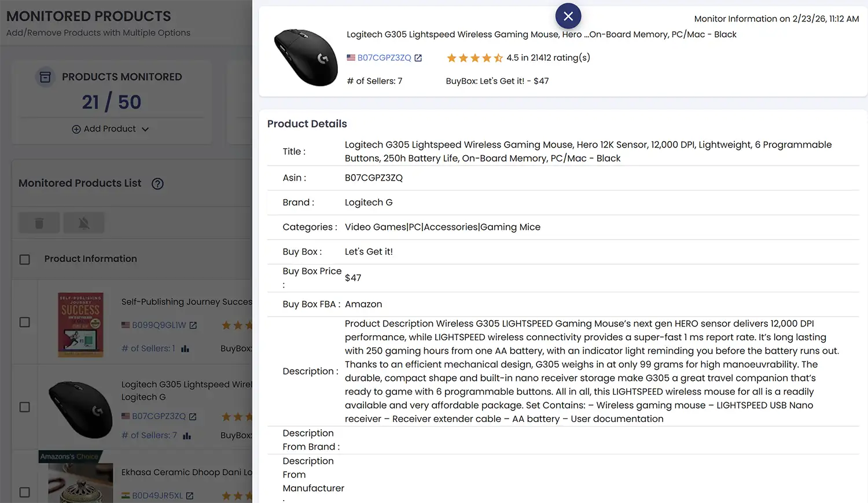
Task: Open the B07CGPZ3ZQ ASIN link in panel header
Action: tap(384, 58)
